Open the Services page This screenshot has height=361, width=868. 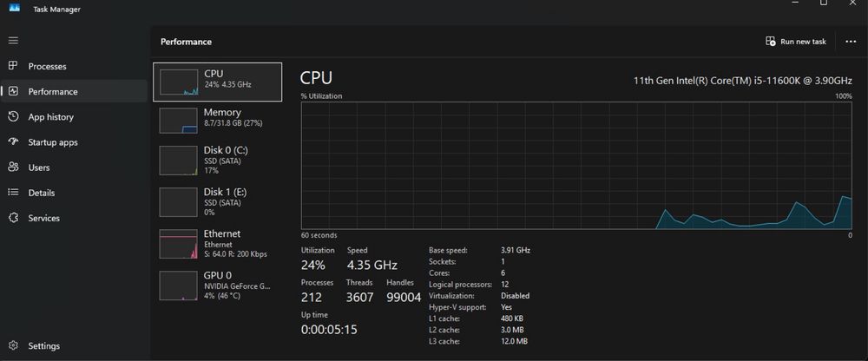(43, 218)
